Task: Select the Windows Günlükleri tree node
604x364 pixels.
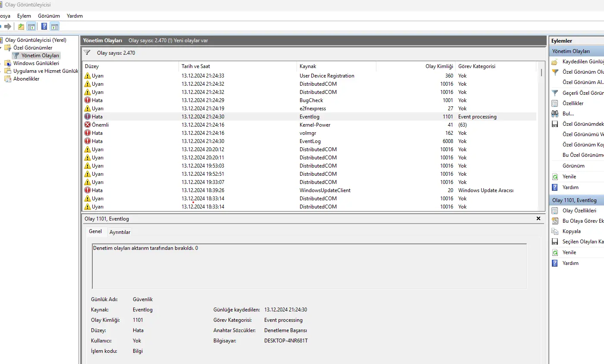Action: (36, 63)
